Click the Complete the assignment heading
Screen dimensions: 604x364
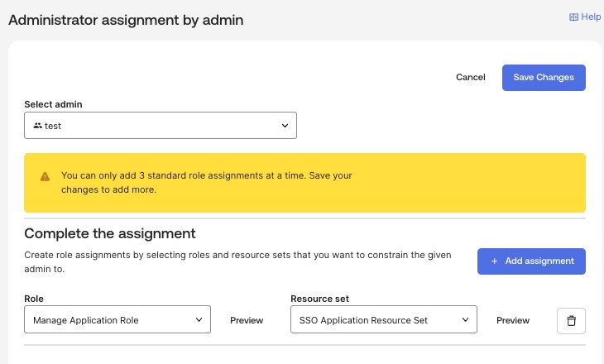pyautogui.click(x=109, y=233)
